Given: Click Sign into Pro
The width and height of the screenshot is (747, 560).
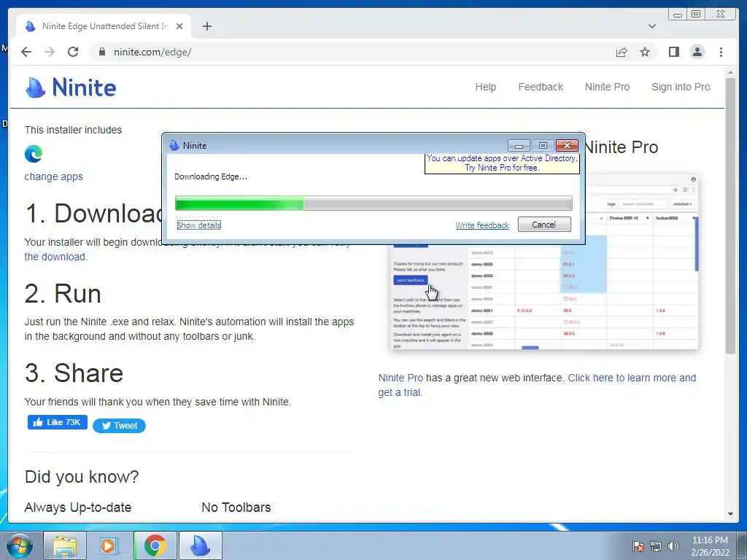Looking at the screenshot, I should tap(681, 87).
